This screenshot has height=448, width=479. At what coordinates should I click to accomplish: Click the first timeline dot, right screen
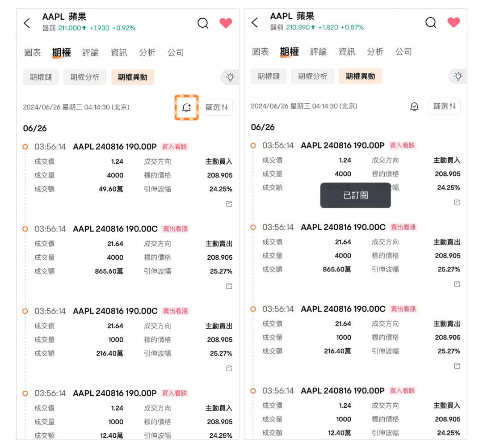(253, 145)
